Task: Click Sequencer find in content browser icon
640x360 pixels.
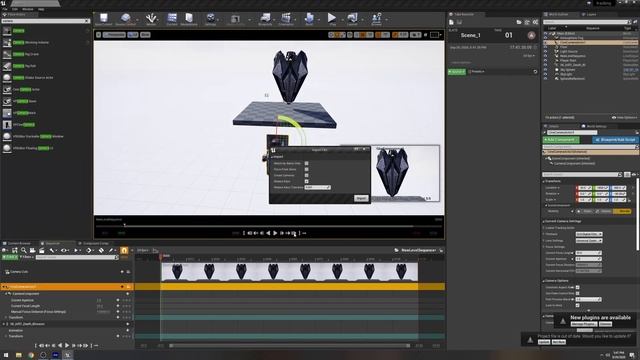Action: click(x=24, y=250)
